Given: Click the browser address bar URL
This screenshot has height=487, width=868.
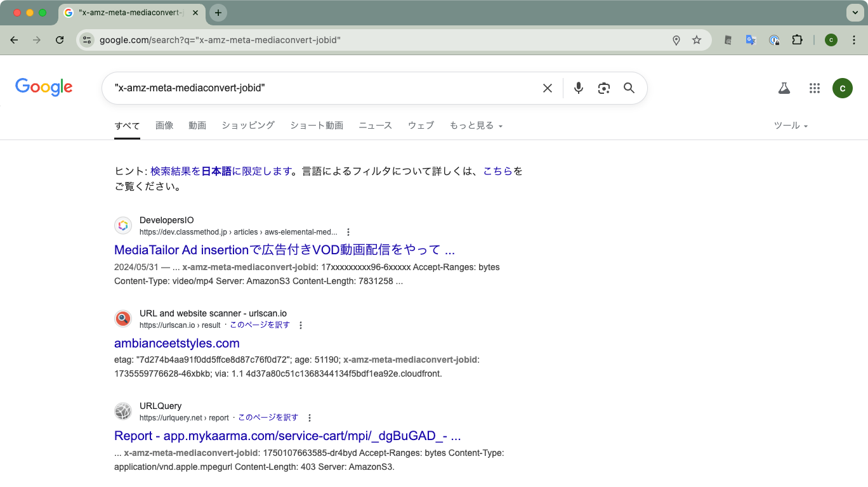Looking at the screenshot, I should coord(220,40).
